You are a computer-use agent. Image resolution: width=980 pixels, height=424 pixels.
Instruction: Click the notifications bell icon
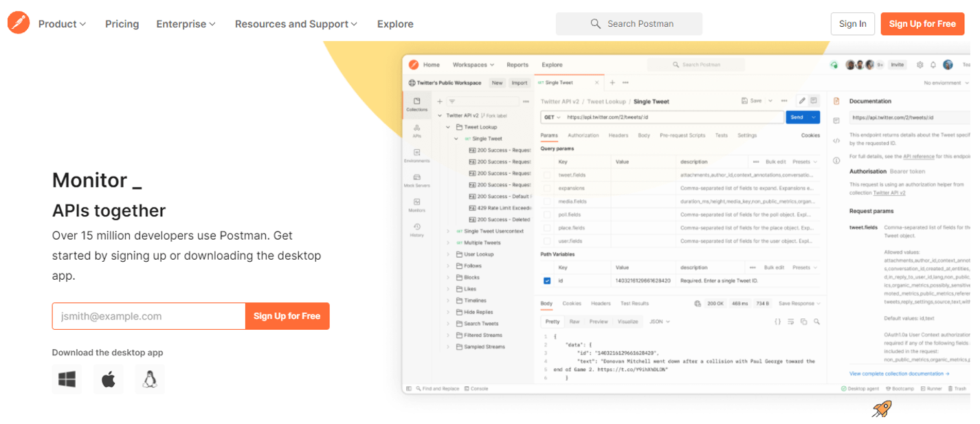pos(933,64)
